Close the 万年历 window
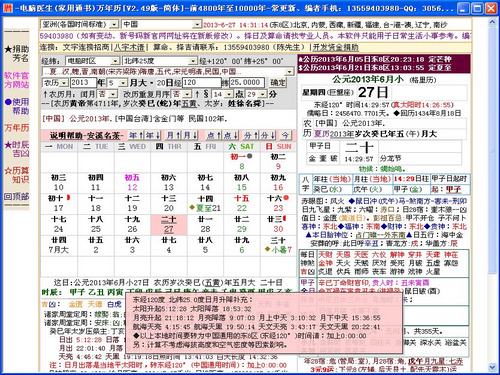 491,8
